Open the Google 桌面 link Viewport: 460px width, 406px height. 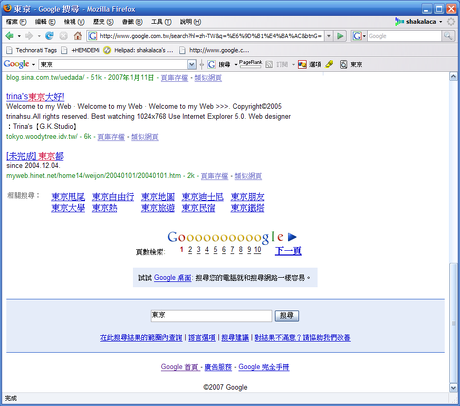pyautogui.click(x=173, y=278)
